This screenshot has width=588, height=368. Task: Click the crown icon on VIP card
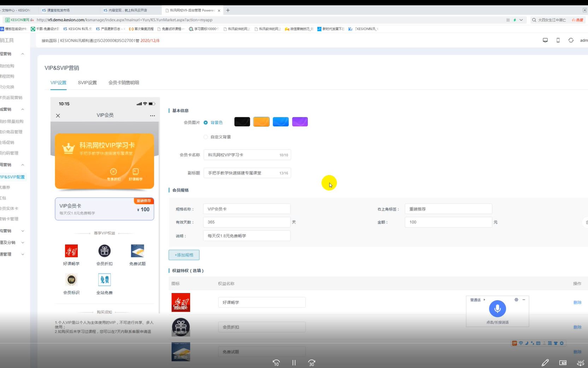(x=68, y=149)
